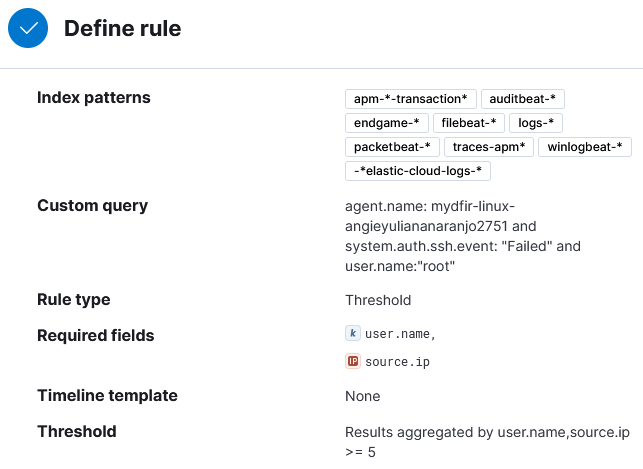Click the endgame-* index badge
Viewport: 643px width, 469px height.
(387, 123)
